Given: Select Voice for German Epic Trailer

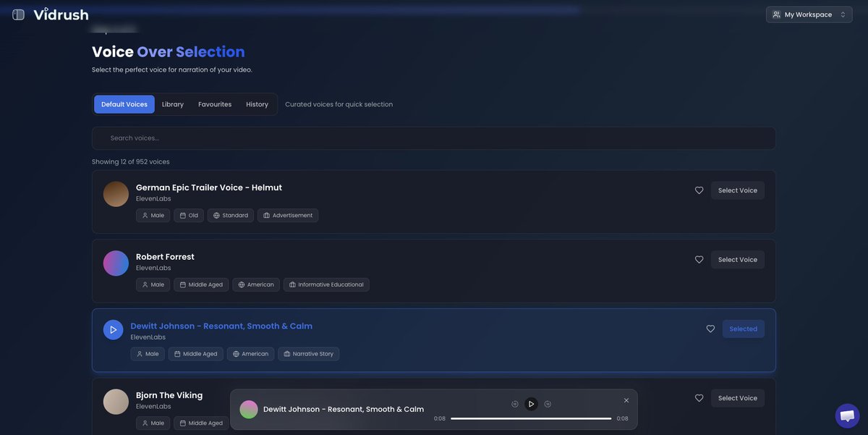Looking at the screenshot, I should 738,190.
